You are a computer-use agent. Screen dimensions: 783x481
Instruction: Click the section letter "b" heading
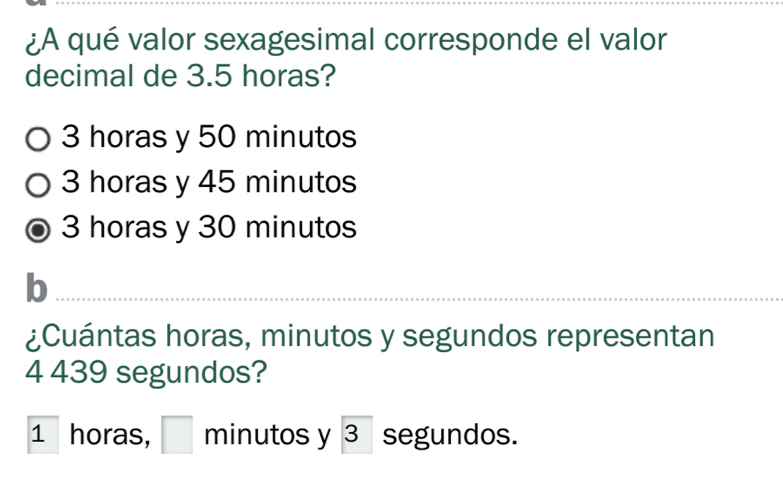click(36, 288)
